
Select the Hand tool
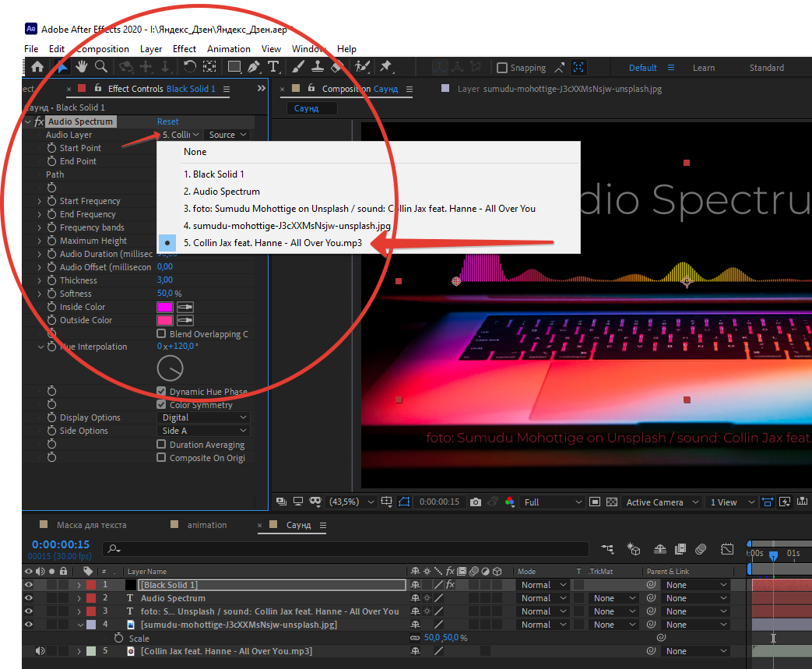coord(81,67)
